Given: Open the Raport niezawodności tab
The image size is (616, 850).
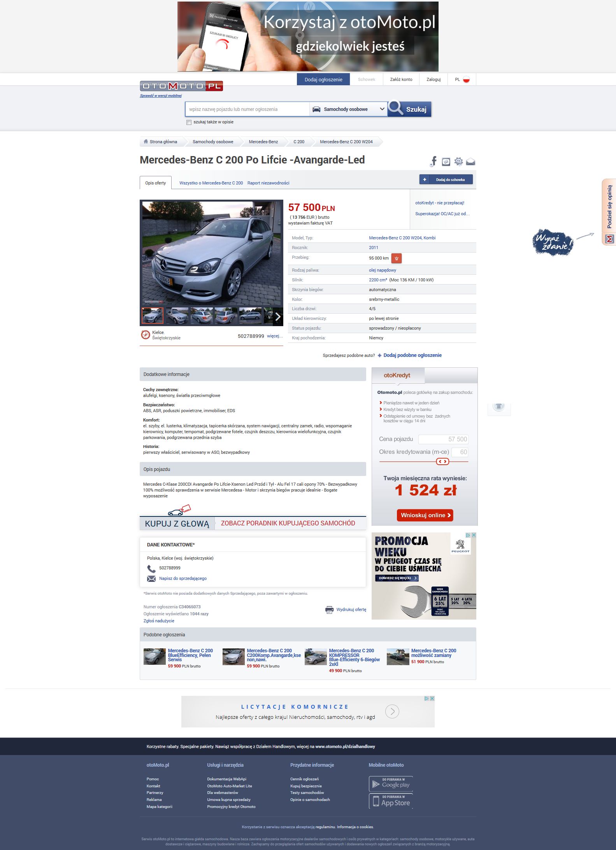Looking at the screenshot, I should click(268, 183).
